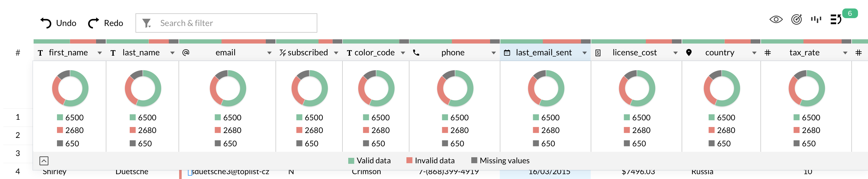Select the tax_rate column header
This screenshot has width=868, height=179.
[x=804, y=53]
